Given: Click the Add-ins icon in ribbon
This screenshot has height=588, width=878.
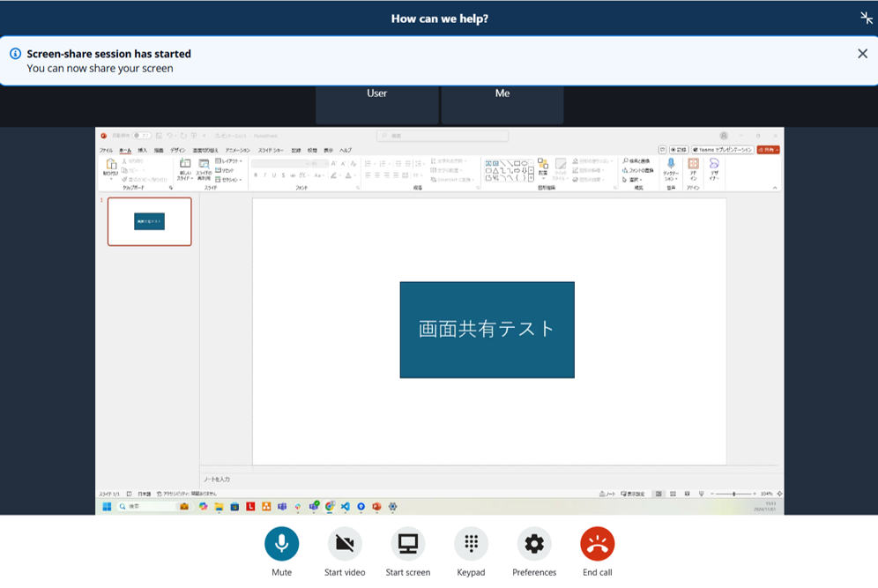Looking at the screenshot, I should click(x=693, y=163).
